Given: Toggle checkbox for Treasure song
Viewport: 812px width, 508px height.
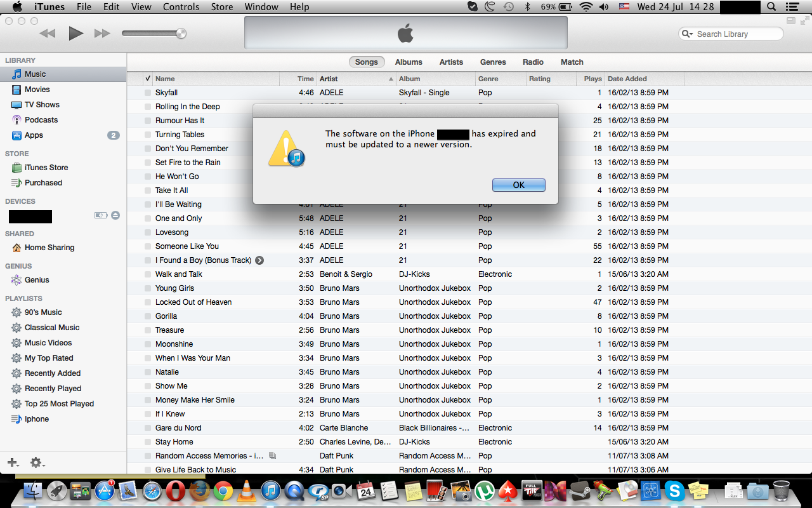Looking at the screenshot, I should click(147, 330).
